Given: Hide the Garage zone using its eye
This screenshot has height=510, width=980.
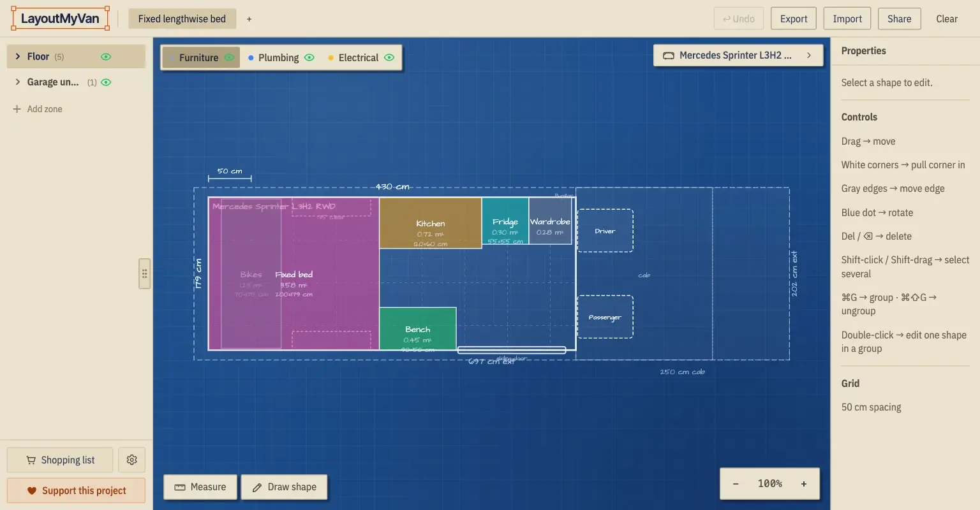Looking at the screenshot, I should tap(106, 82).
